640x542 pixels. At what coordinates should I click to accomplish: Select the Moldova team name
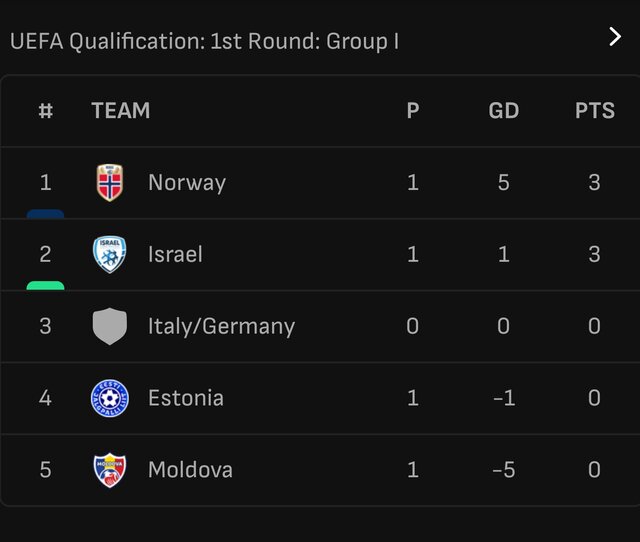point(190,470)
